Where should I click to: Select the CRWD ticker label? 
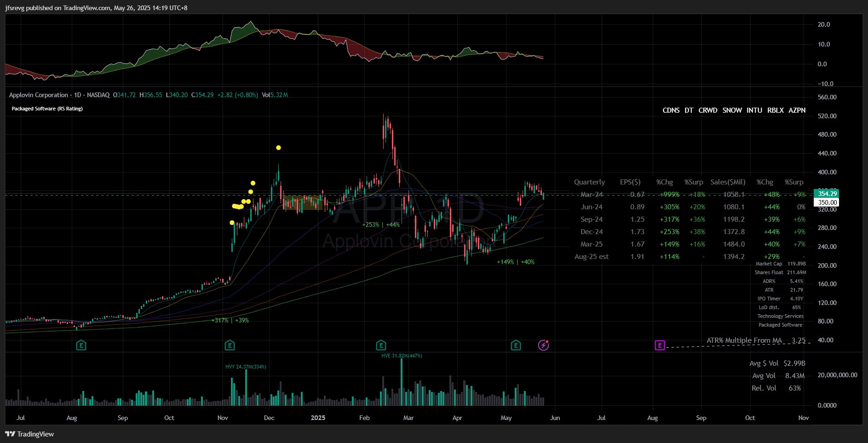[x=708, y=110]
